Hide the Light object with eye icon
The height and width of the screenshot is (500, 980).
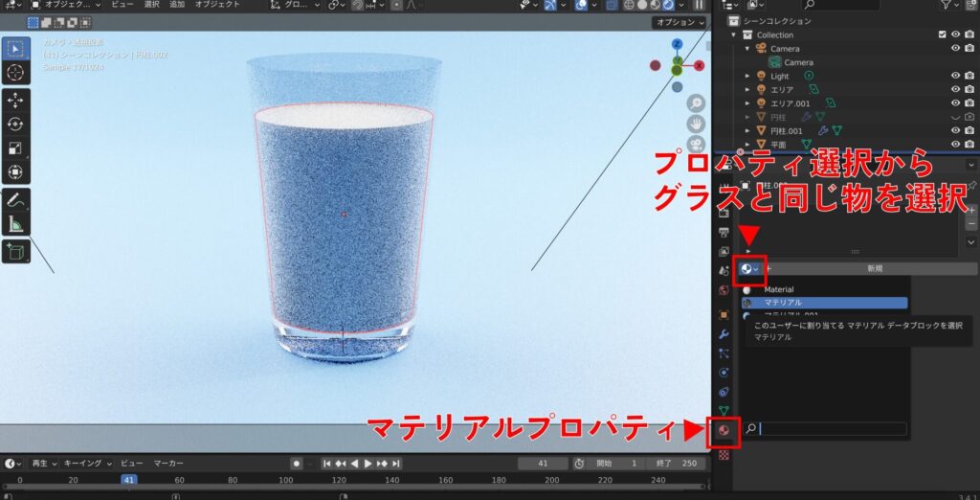(955, 76)
